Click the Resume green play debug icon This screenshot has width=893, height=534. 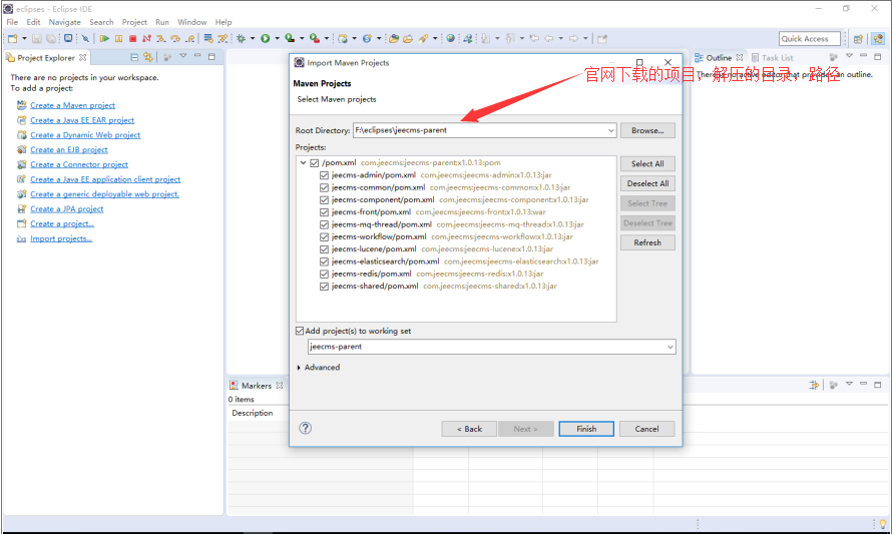(x=104, y=39)
